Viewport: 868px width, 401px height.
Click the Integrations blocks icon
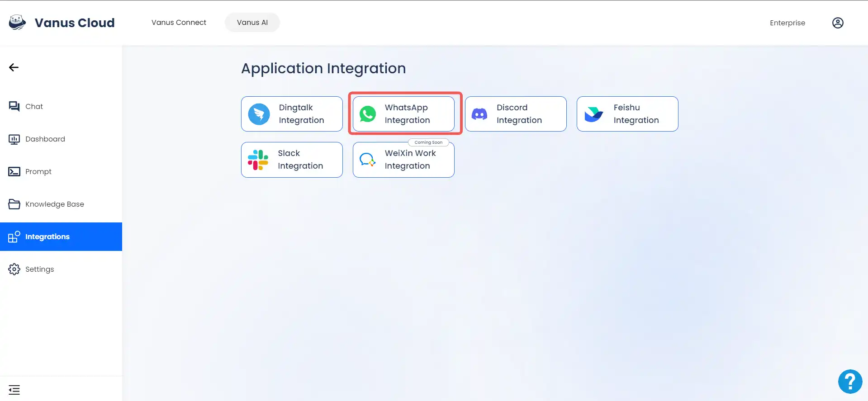tap(14, 236)
